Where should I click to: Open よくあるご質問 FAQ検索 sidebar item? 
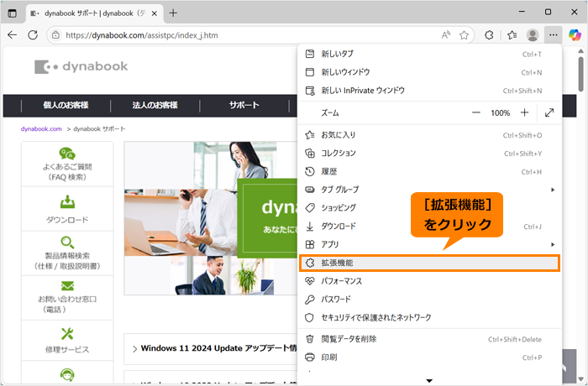pos(67,164)
